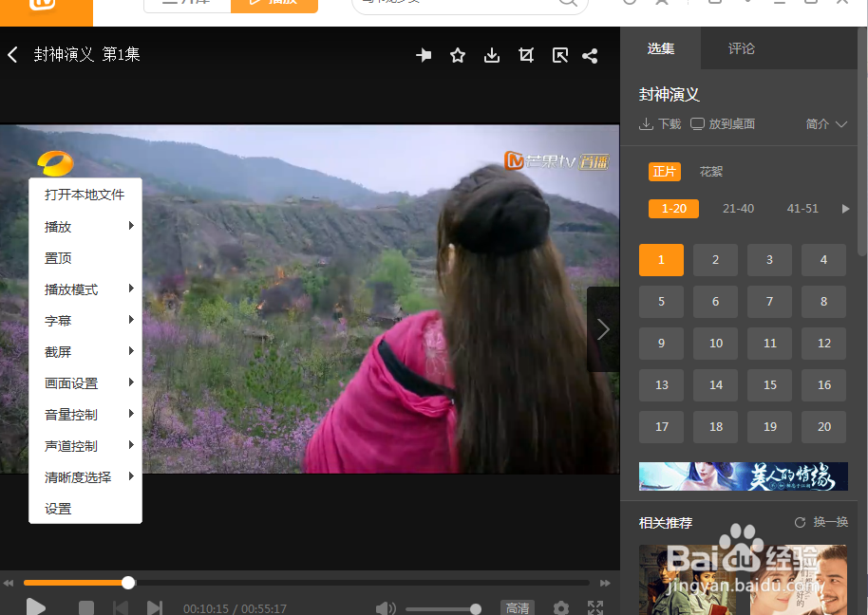Viewport: 868px width, 615px height.
Task: Expand the 截屏 submenu
Action: 85,352
